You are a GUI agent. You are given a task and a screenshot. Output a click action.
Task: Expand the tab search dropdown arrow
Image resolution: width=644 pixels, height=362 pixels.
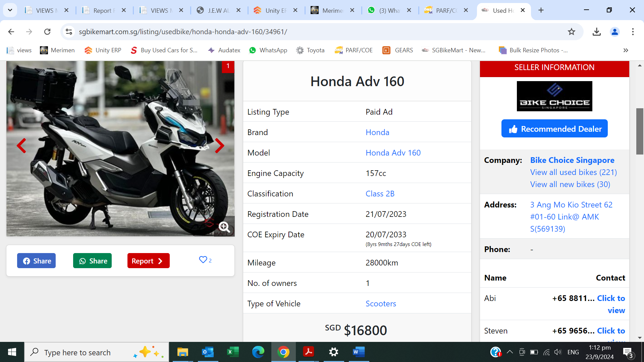(10, 10)
